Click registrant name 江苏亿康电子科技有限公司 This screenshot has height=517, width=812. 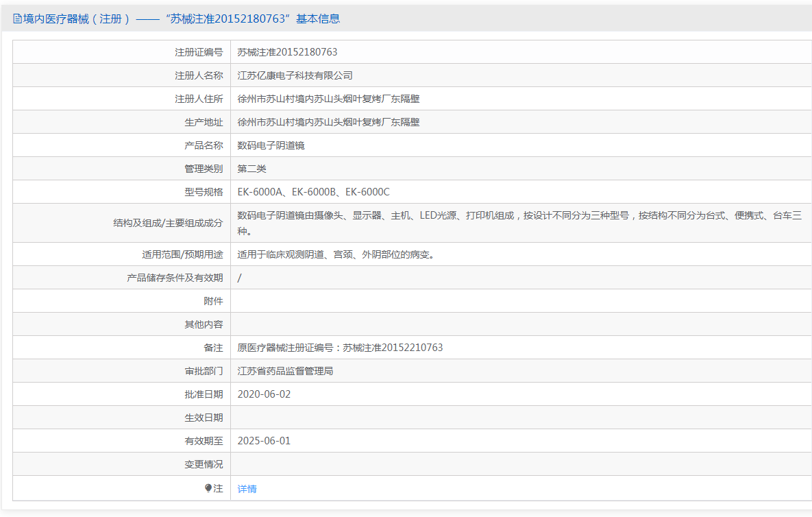[x=295, y=75]
